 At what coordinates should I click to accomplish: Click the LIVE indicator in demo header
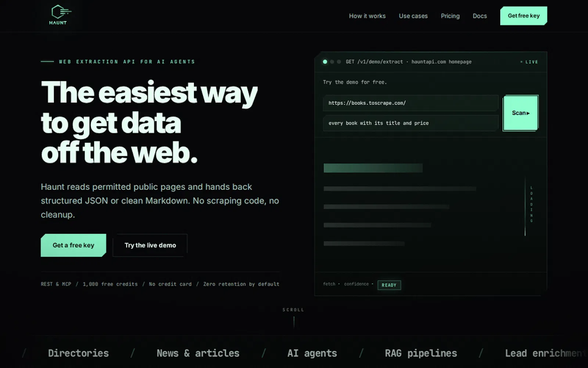click(529, 62)
